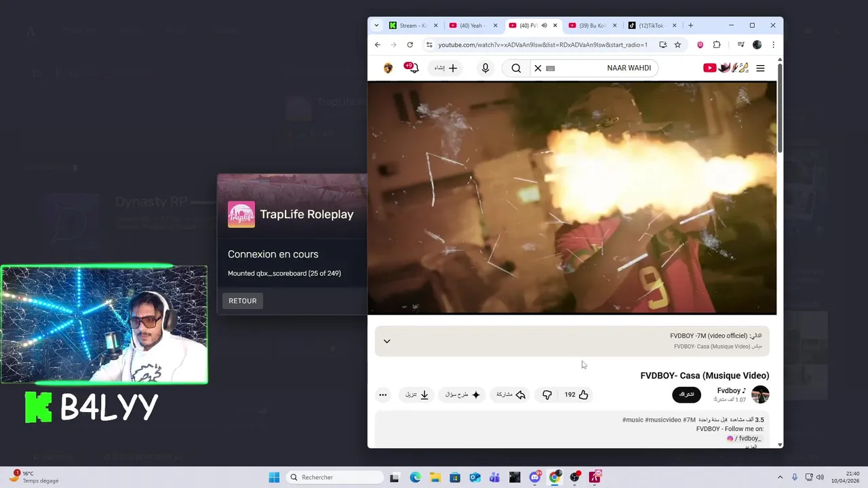Open the YouTube account avatar

pyautogui.click(x=388, y=68)
